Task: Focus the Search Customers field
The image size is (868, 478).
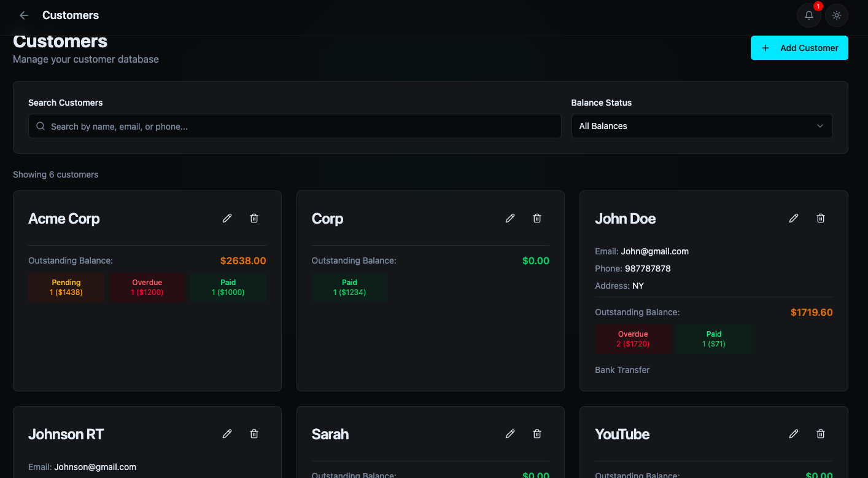Action: click(x=295, y=126)
